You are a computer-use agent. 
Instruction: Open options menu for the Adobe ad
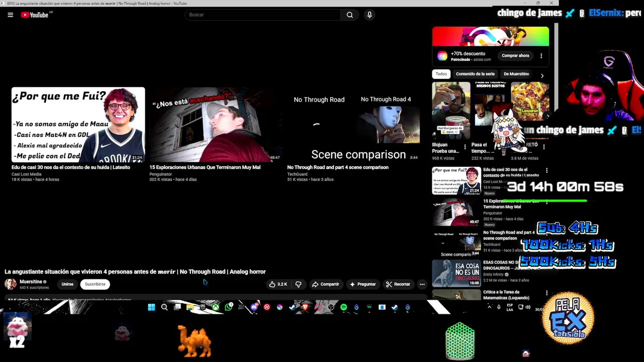[541, 56]
